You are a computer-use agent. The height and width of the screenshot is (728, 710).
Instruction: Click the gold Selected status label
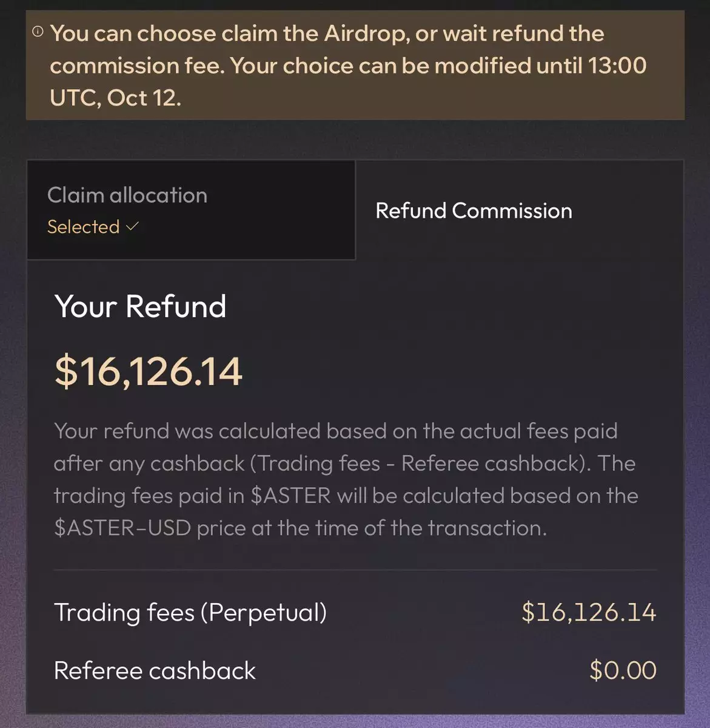83,227
